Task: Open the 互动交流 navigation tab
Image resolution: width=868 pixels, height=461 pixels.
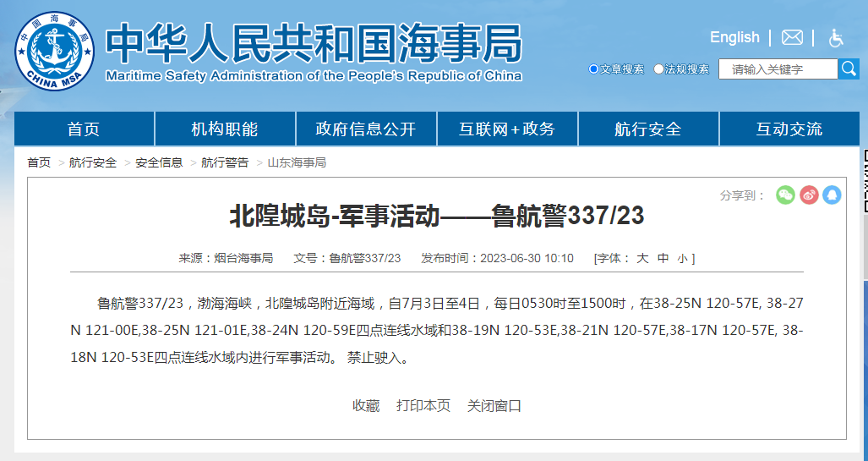Action: coord(789,129)
